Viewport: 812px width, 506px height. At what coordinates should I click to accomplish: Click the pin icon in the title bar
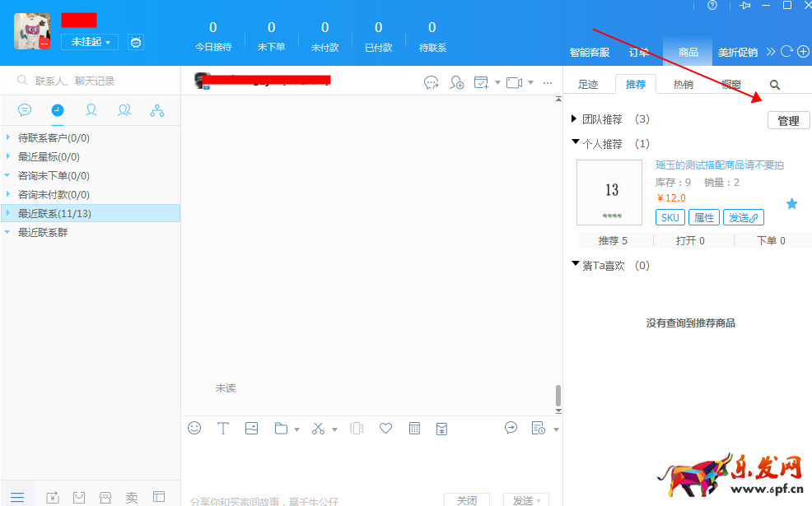pos(744,6)
